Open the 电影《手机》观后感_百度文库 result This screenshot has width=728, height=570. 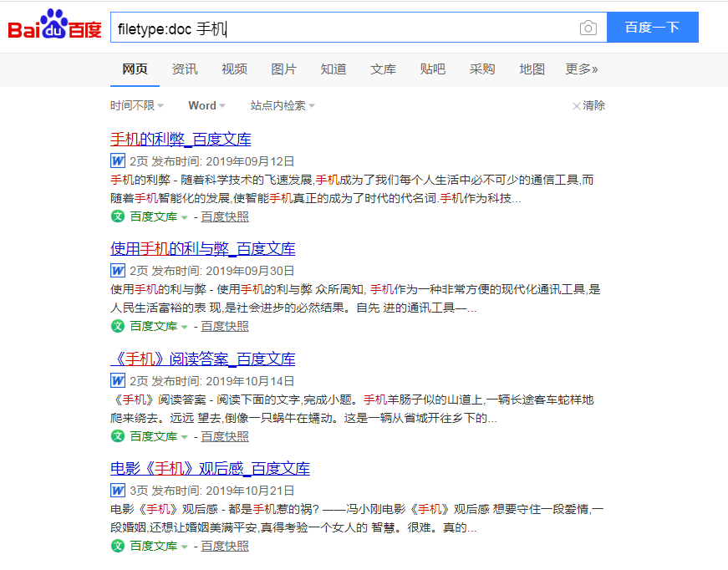(210, 468)
